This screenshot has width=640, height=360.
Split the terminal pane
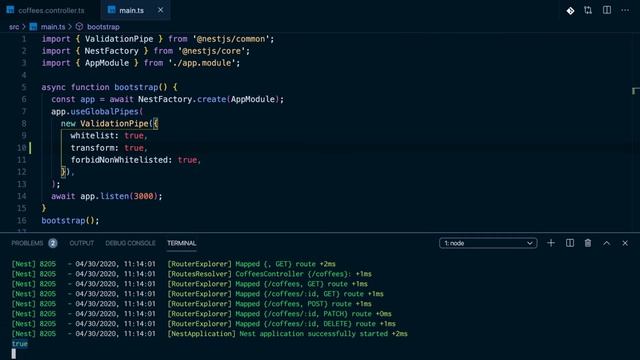point(570,243)
